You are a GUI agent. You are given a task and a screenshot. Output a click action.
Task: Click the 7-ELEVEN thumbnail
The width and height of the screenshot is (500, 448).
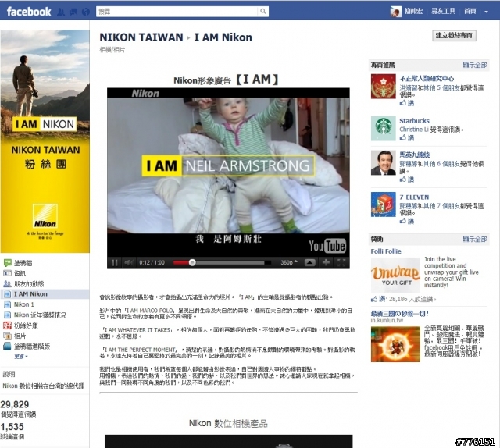click(384, 204)
